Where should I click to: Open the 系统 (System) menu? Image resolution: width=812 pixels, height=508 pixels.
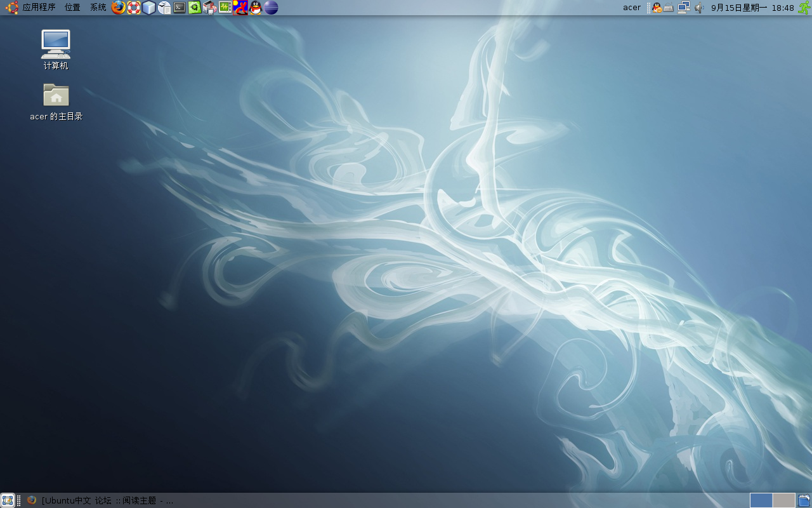click(x=98, y=8)
